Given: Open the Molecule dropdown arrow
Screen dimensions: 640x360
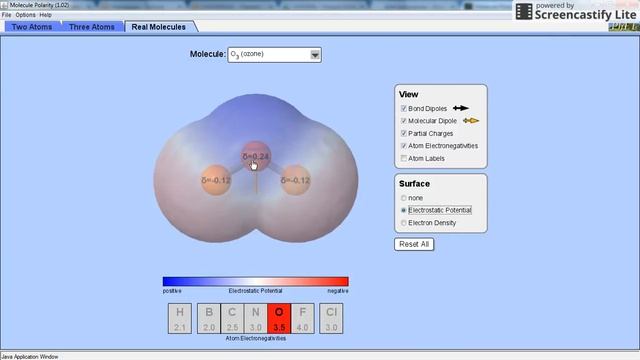Looking at the screenshot, I should tap(315, 55).
